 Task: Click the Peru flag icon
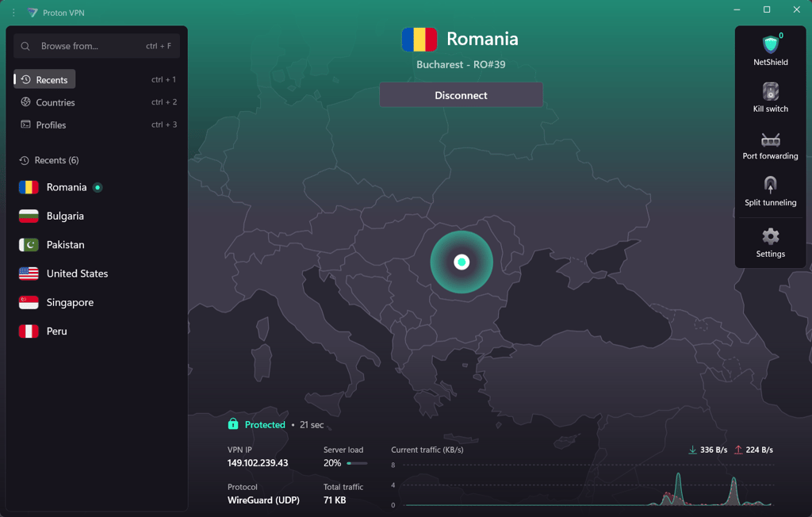29,331
